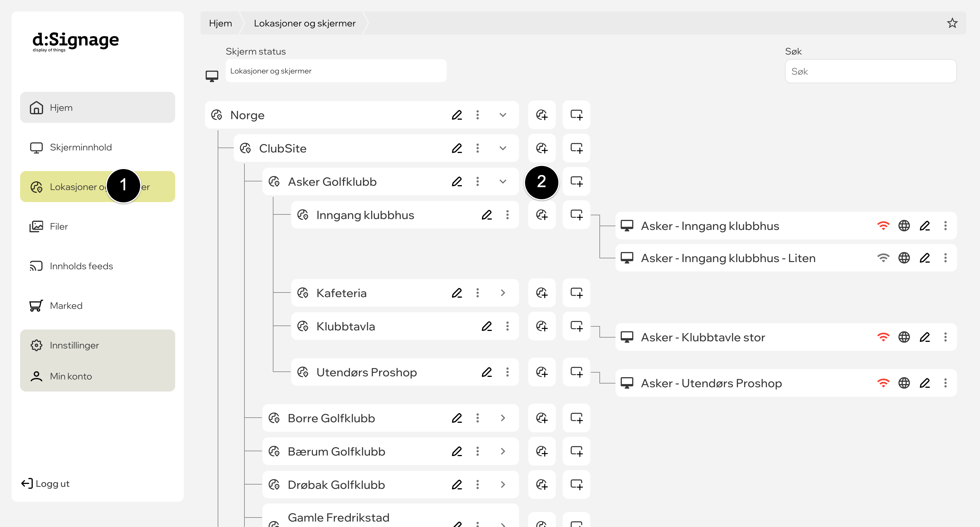980x527 pixels.
Task: Add sub-location under ClubSite
Action: tap(541, 148)
